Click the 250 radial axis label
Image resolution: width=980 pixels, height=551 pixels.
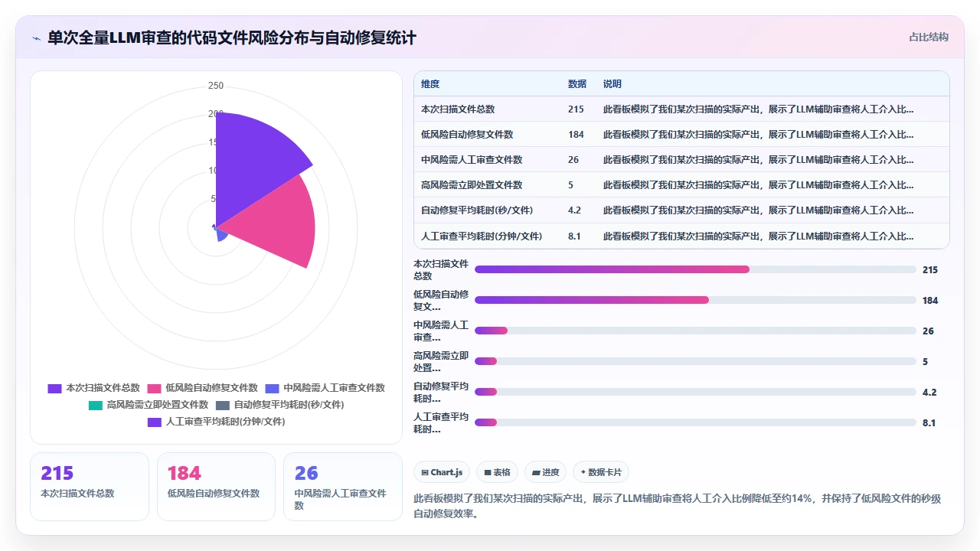(x=216, y=86)
